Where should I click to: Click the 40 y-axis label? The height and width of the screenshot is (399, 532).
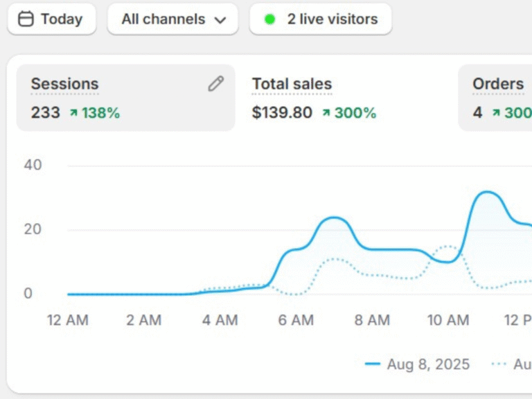[x=33, y=166]
